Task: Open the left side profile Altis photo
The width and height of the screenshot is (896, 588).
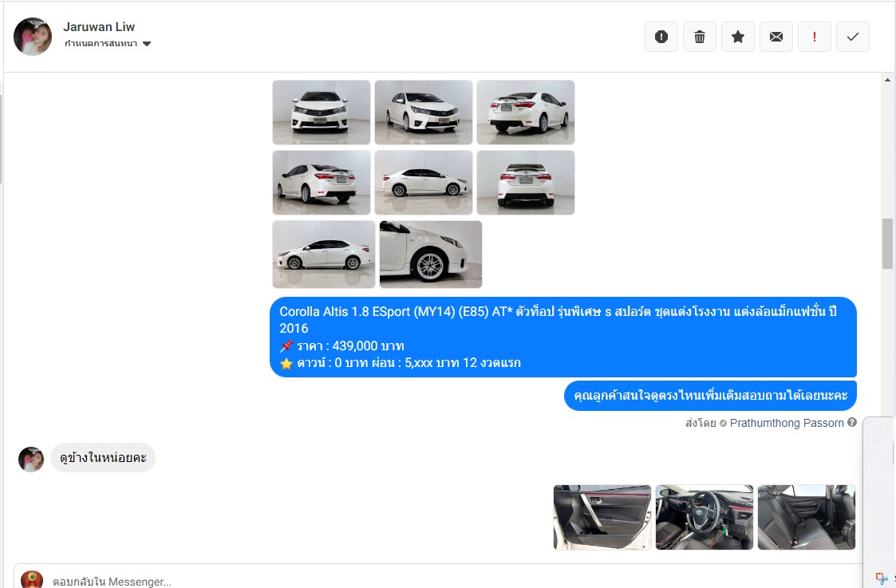Action: 323,255
